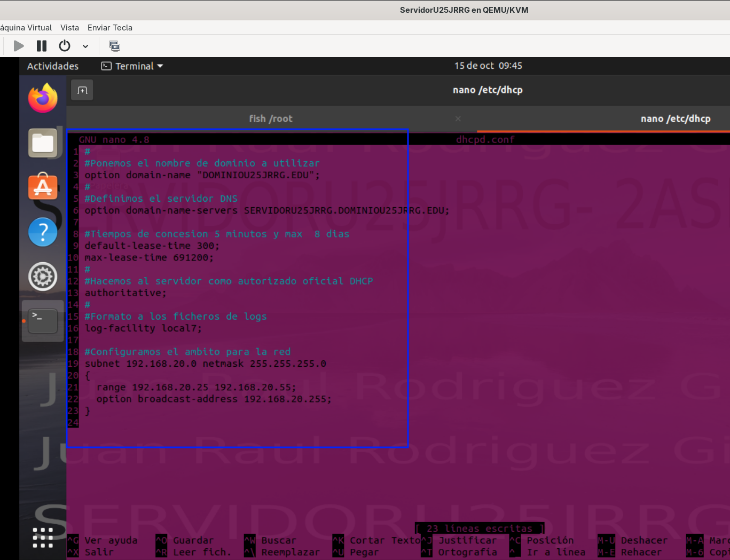The image size is (730, 560).
Task: Click the 'Reemplazar' nano shortcut
Action: 290,552
